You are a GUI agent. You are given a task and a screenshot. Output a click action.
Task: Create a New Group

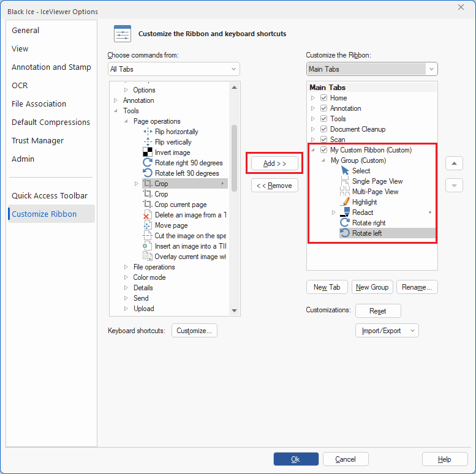[372, 287]
